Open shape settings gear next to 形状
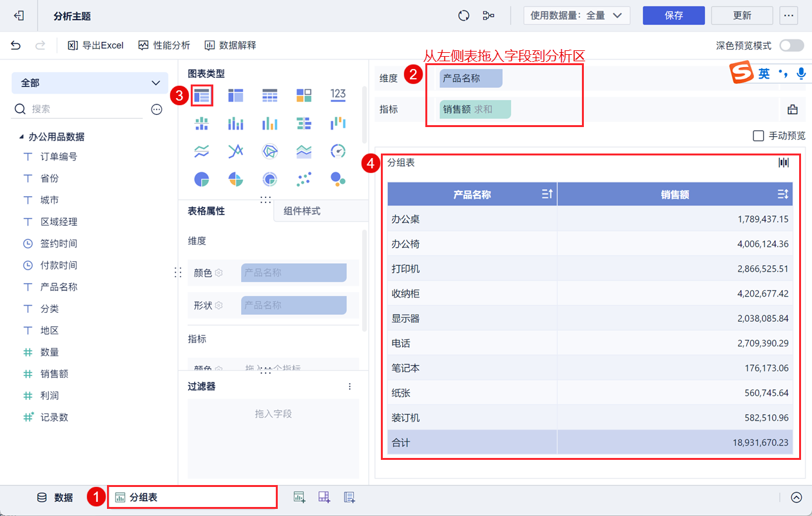Image resolution: width=812 pixels, height=516 pixels. (219, 305)
